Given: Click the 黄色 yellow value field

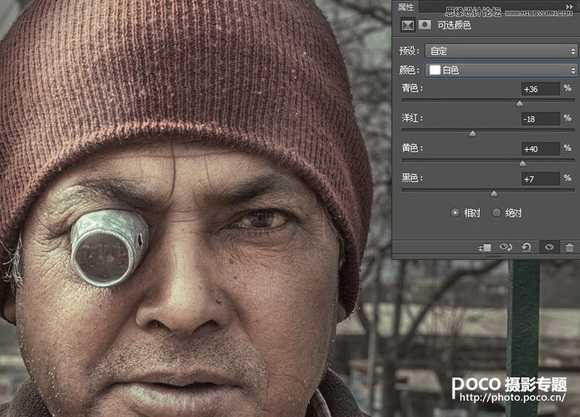Looking at the screenshot, I should [540, 149].
